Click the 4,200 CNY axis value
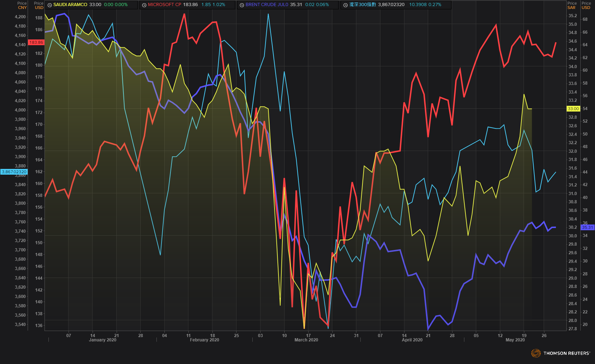 (x=20, y=17)
